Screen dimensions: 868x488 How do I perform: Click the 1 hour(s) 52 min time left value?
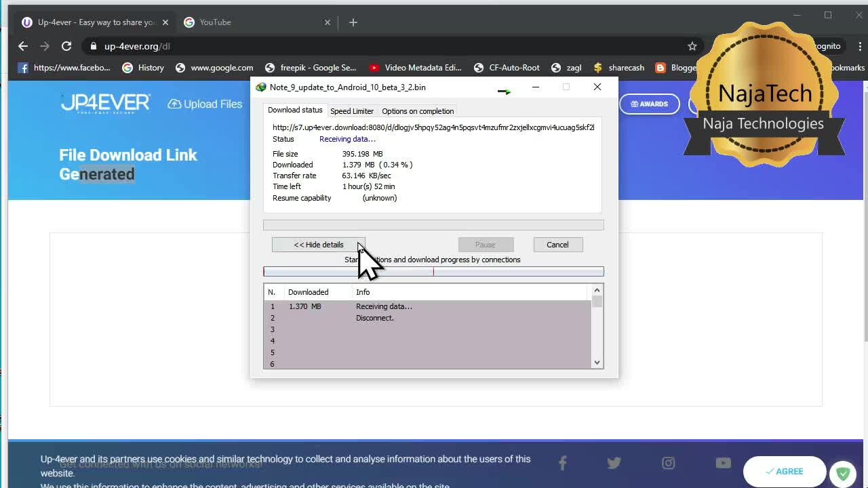[368, 186]
